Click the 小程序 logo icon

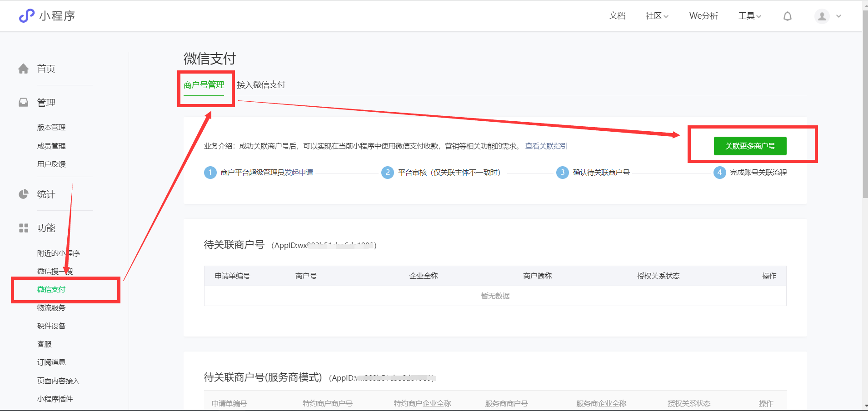[x=27, y=16]
